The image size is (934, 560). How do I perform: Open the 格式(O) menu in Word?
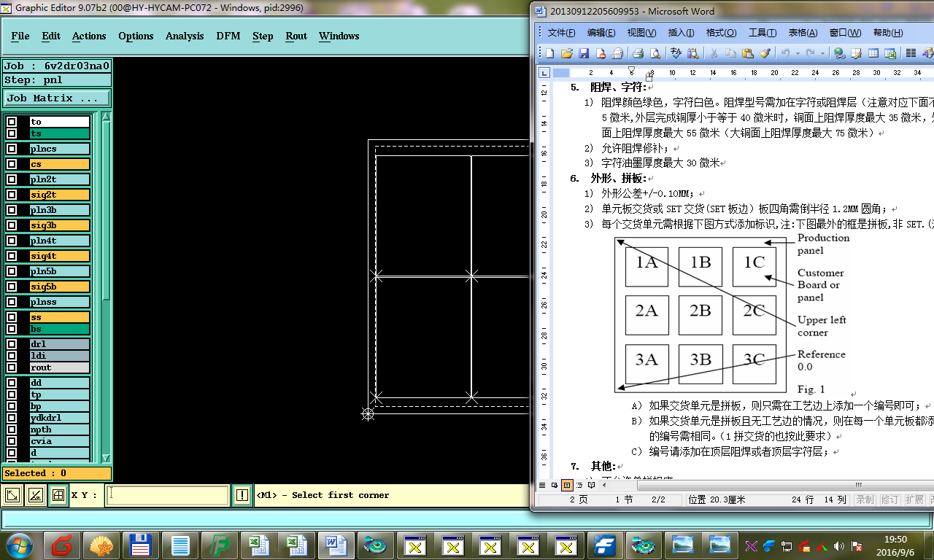click(x=721, y=33)
